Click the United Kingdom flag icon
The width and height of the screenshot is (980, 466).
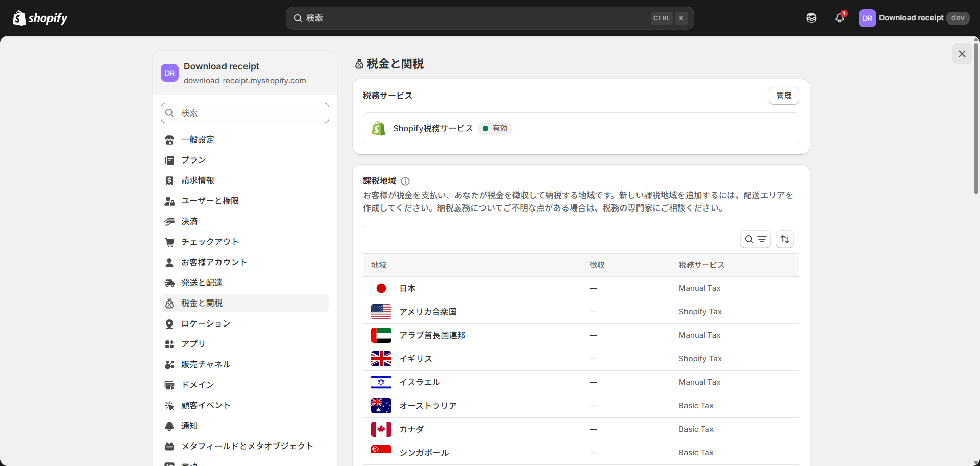[381, 359]
